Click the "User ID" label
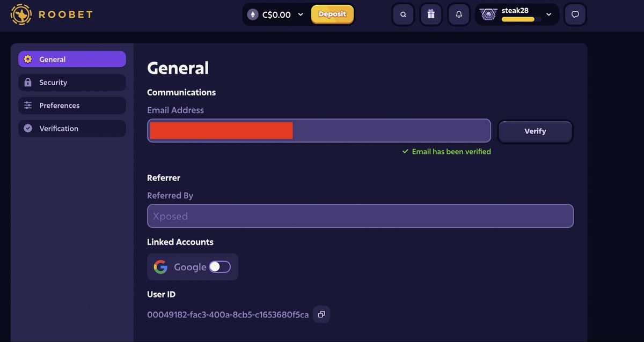The image size is (644, 342). (161, 294)
